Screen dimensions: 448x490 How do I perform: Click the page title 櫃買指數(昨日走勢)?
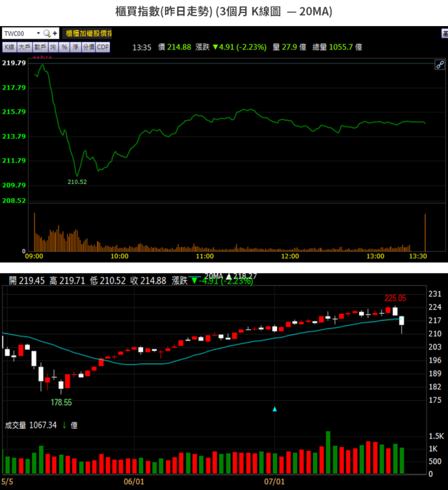pyautogui.click(x=164, y=12)
